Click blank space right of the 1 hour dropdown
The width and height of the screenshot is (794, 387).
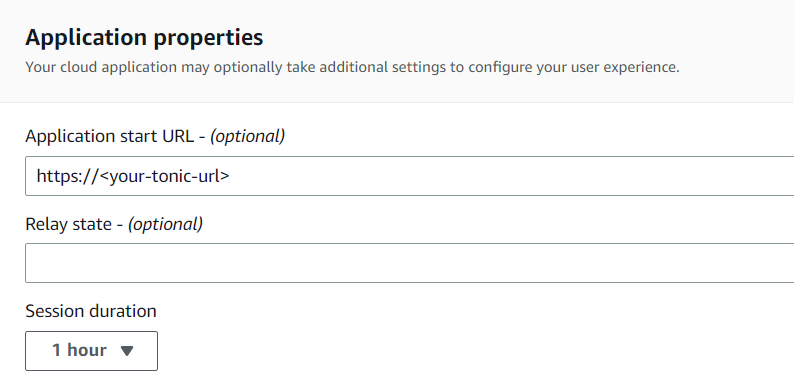pyautogui.click(x=456, y=351)
